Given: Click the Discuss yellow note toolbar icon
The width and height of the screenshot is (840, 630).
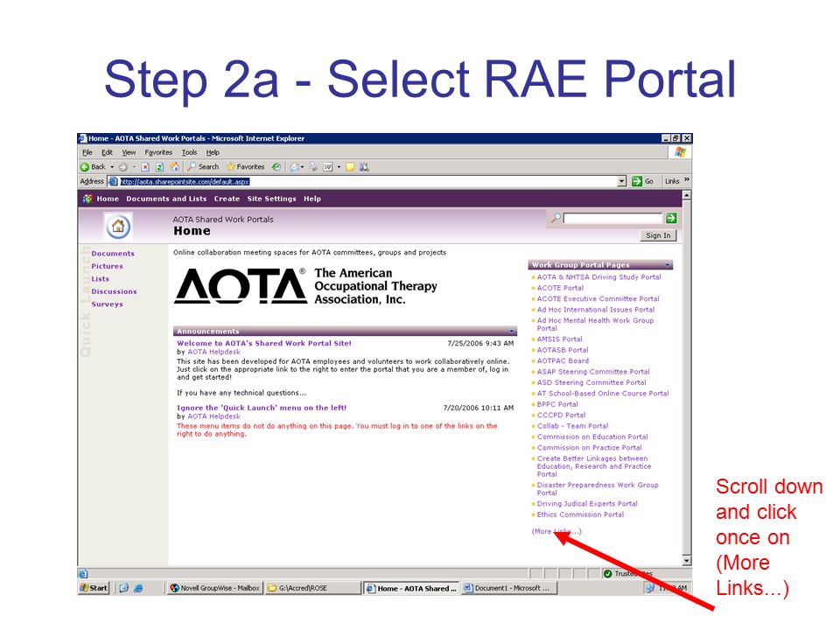Looking at the screenshot, I should pos(350,166).
